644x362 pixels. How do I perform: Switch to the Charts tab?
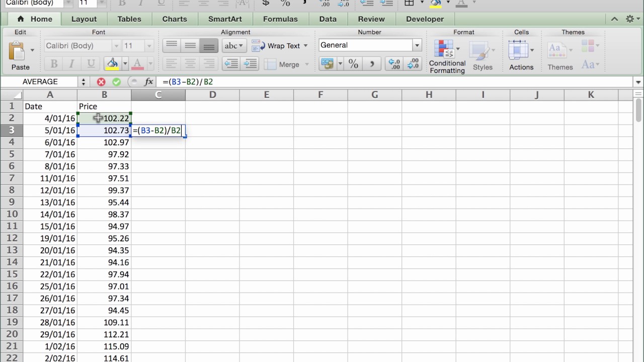click(x=175, y=19)
